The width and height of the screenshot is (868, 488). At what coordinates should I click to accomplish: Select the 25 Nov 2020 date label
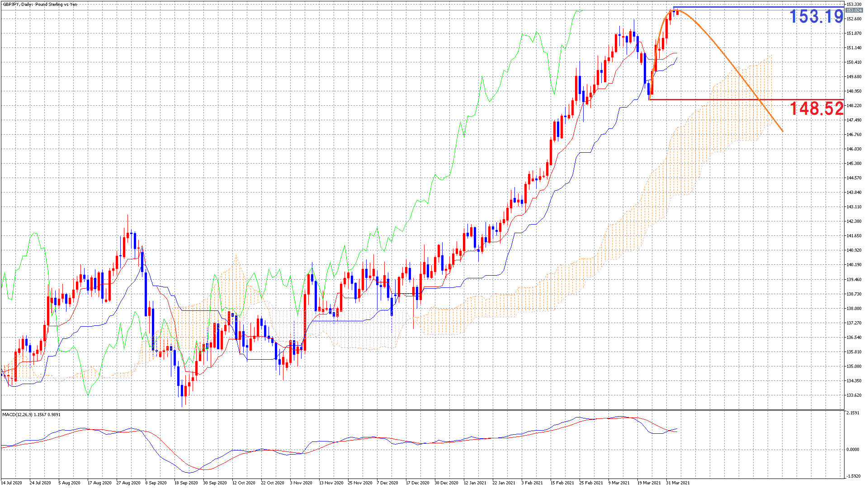pyautogui.click(x=360, y=483)
